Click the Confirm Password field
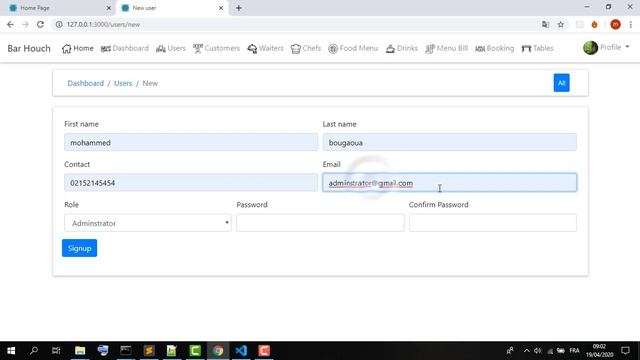640x360 pixels. point(493,223)
